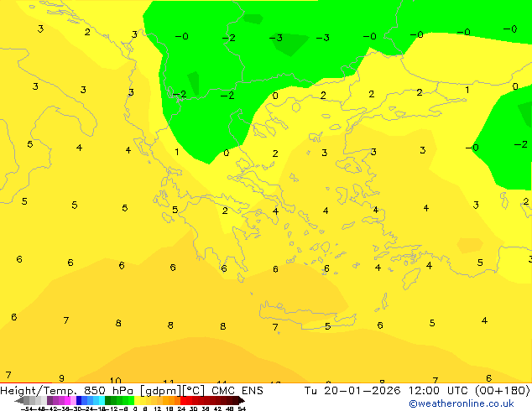Click the 'Tu 20-01-2026' date text
Image resolution: width=532 pixels, height=411 pixels.
point(352,391)
